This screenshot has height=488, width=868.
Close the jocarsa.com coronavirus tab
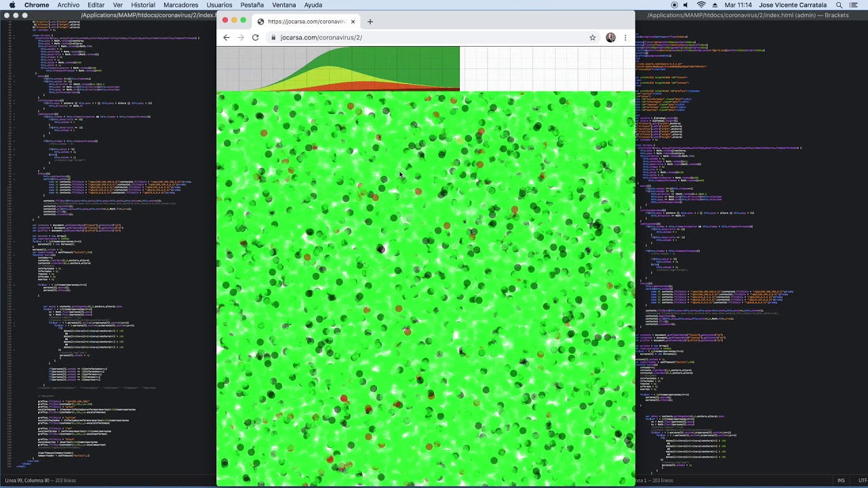click(x=353, y=22)
